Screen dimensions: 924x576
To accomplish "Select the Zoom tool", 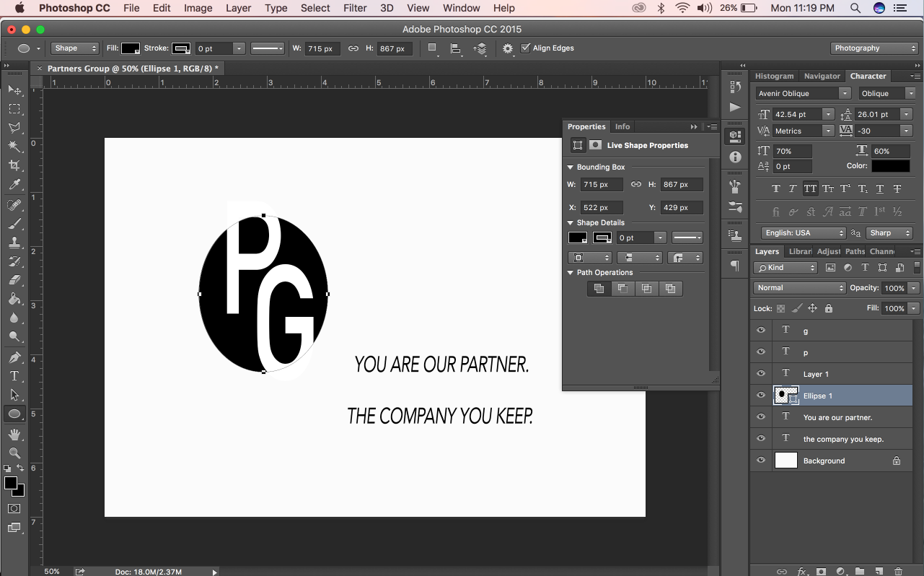I will pyautogui.click(x=14, y=453).
